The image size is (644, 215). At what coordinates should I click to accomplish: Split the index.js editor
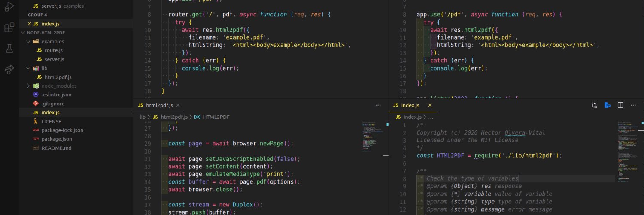620,105
